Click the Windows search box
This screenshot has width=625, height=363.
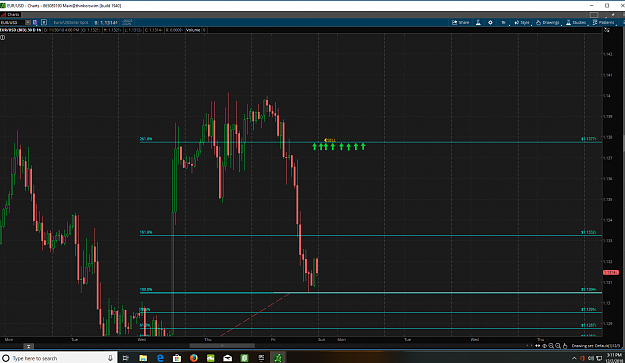pyautogui.click(x=59, y=358)
